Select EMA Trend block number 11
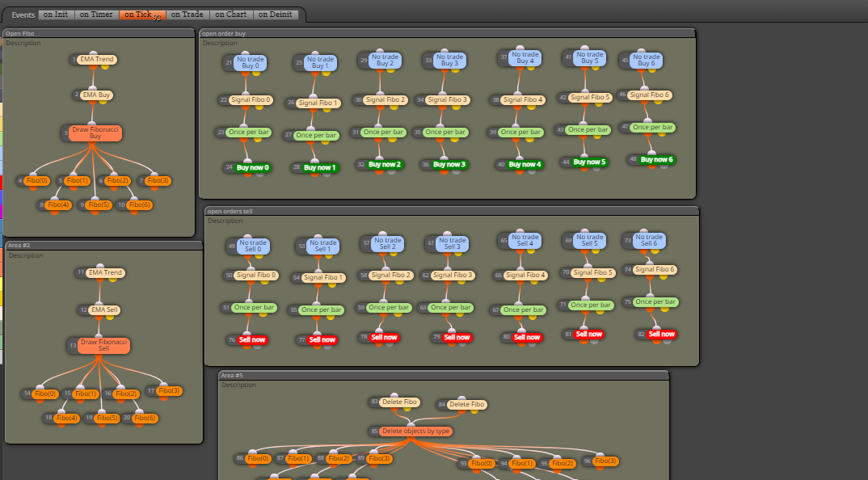 (x=105, y=272)
